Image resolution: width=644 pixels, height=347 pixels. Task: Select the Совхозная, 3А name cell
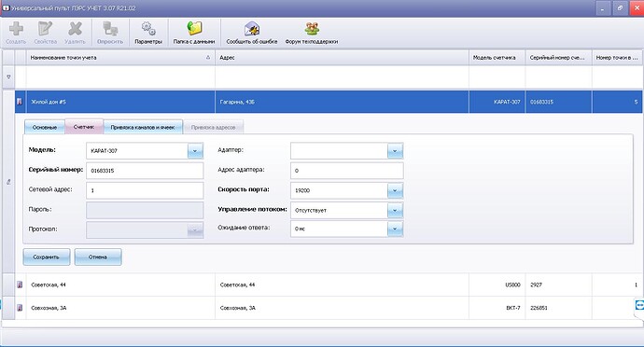(x=120, y=308)
